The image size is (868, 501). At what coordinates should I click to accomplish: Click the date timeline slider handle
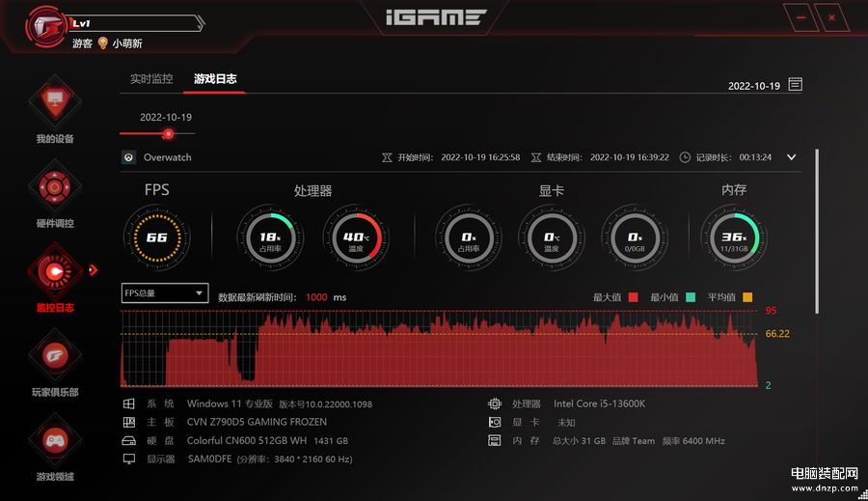(x=168, y=133)
